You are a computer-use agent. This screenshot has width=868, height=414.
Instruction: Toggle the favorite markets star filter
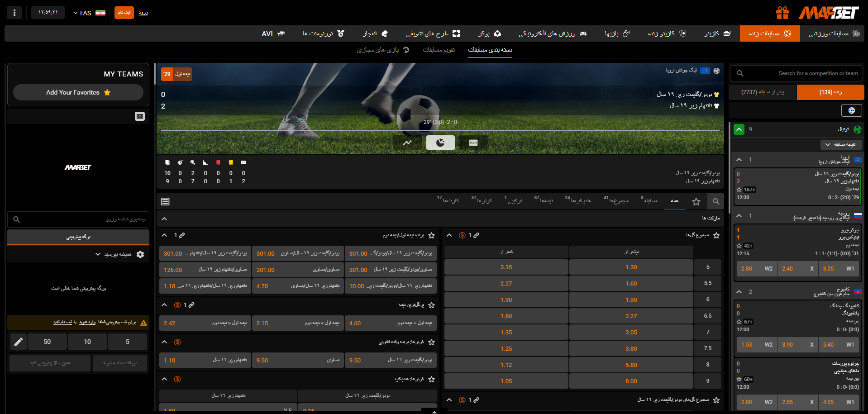click(x=696, y=201)
